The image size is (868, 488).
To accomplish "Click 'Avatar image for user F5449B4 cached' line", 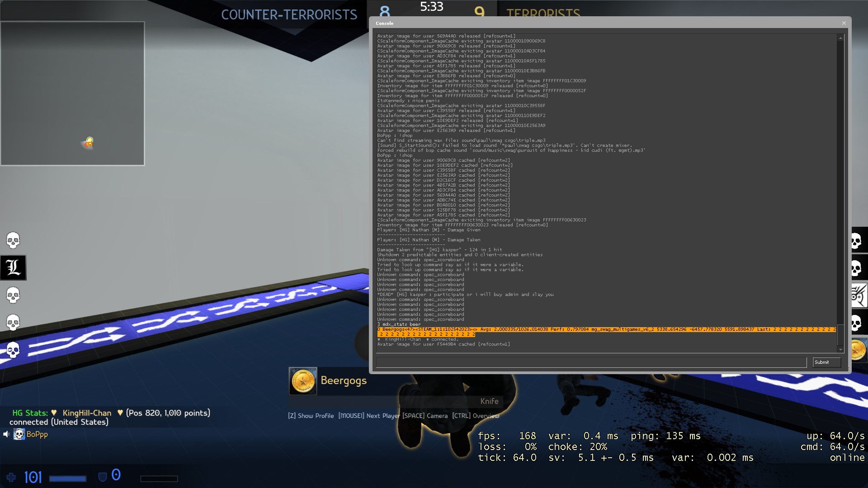I will coord(443,344).
